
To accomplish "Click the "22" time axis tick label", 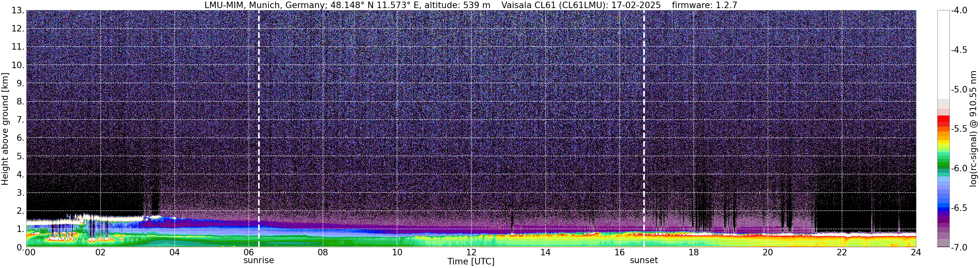I will pos(842,252).
